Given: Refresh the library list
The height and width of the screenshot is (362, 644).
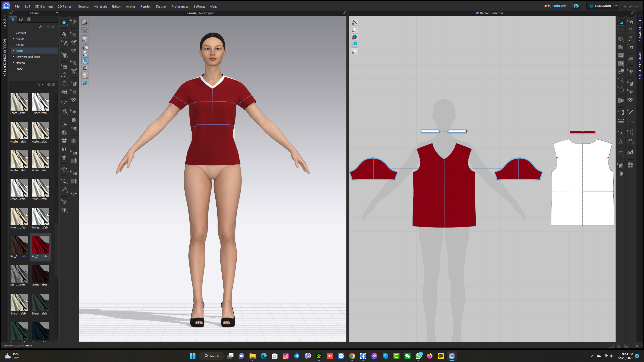Looking at the screenshot, I should tap(49, 85).
